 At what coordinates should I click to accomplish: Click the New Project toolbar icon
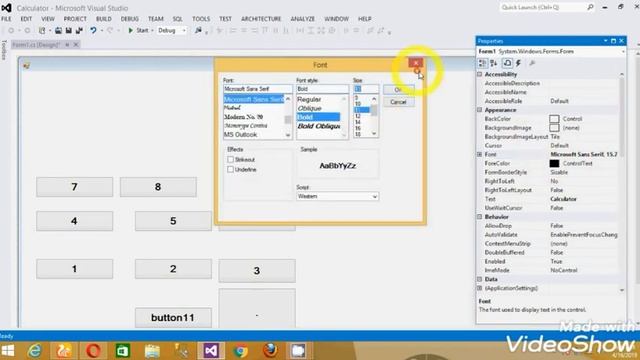[42, 30]
